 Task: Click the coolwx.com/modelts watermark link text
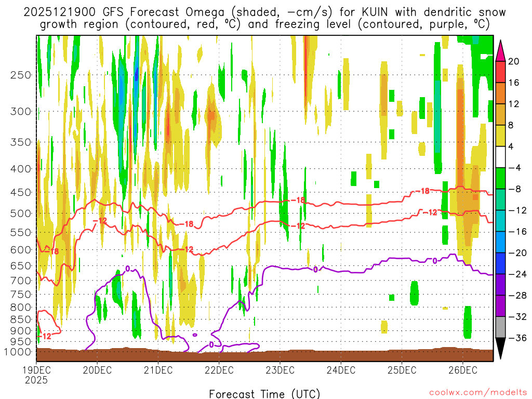click(478, 393)
